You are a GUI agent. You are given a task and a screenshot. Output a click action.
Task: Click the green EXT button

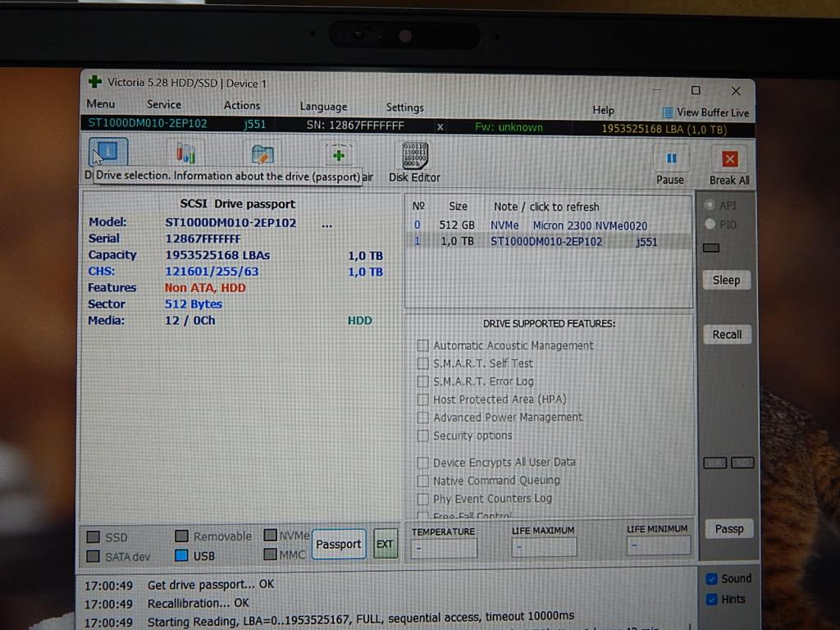[x=385, y=544]
